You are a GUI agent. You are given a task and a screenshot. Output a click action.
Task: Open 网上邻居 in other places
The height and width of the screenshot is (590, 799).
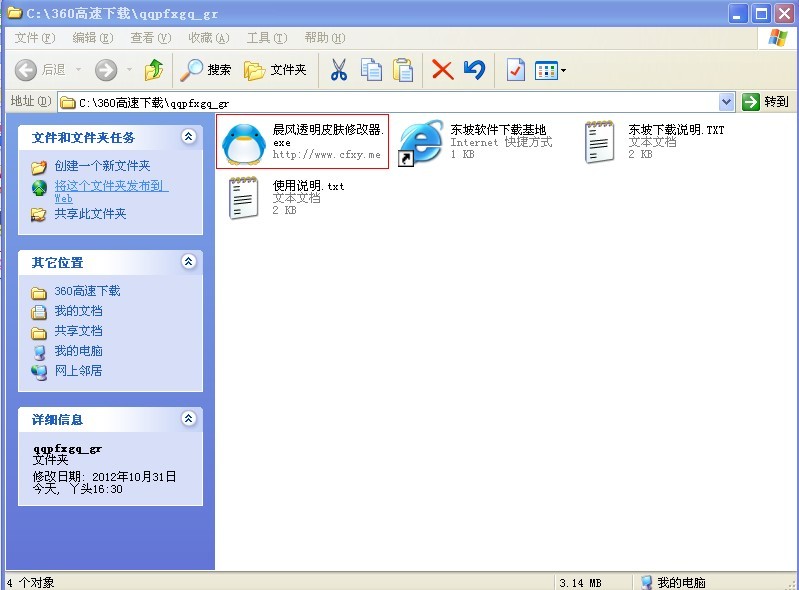(78, 370)
